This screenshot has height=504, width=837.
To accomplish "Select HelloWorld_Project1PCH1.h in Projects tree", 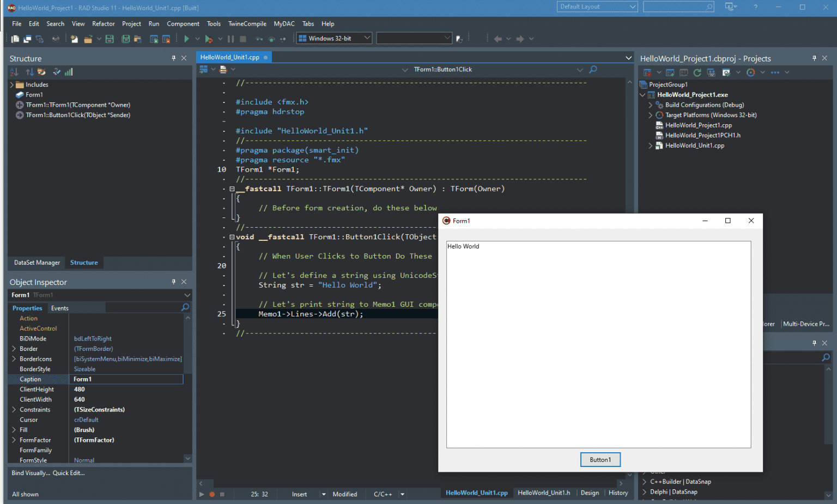I will click(x=703, y=136).
